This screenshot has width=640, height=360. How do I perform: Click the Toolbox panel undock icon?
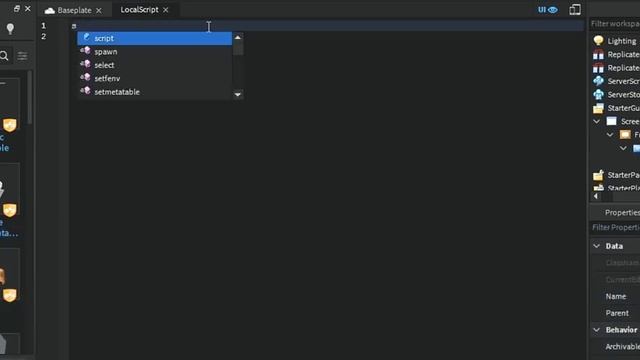point(17,8)
